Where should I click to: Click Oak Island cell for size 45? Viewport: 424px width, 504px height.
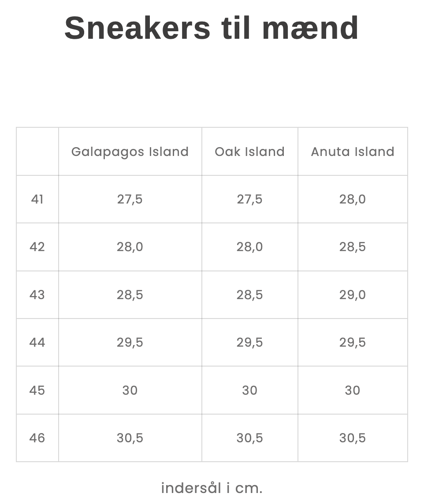249,390
